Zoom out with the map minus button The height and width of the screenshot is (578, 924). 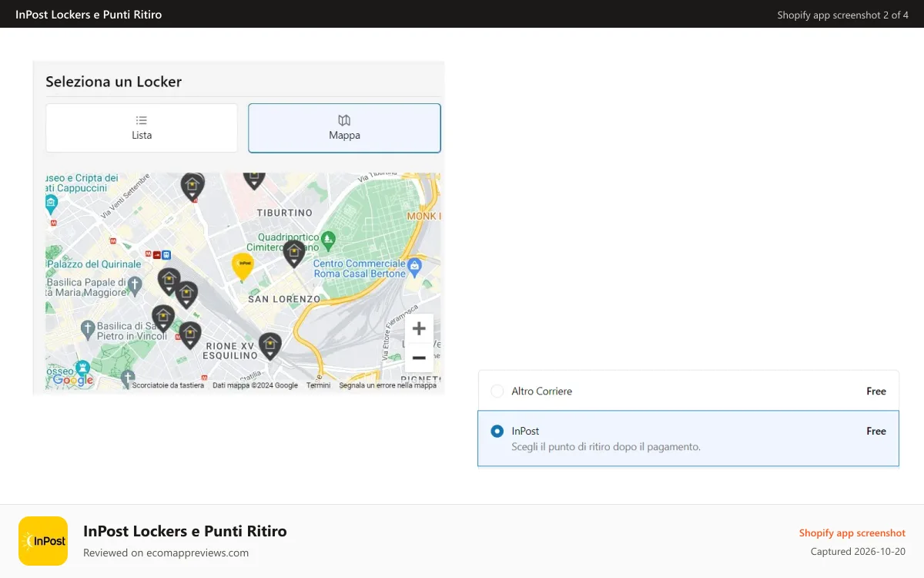click(419, 358)
